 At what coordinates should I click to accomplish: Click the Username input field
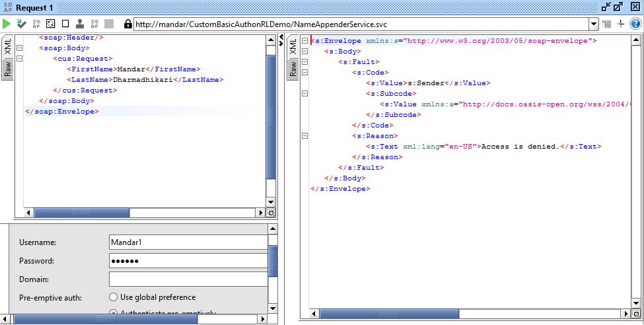coord(188,242)
